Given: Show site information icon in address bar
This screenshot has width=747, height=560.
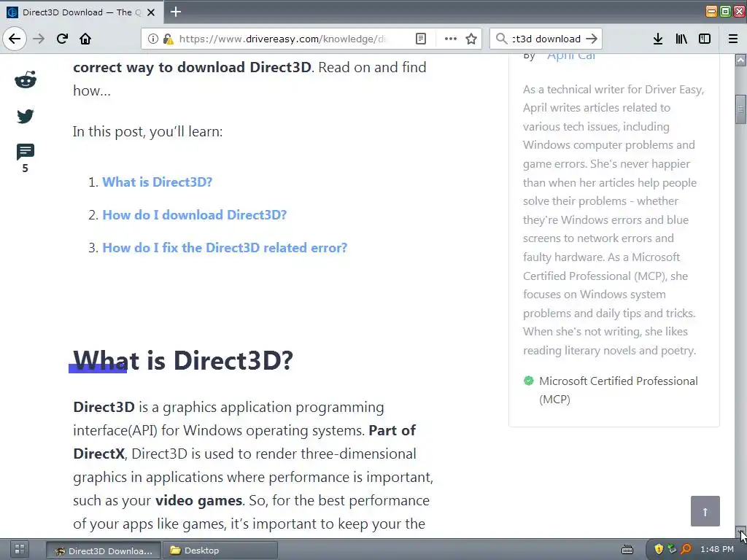Looking at the screenshot, I should click(x=152, y=39).
